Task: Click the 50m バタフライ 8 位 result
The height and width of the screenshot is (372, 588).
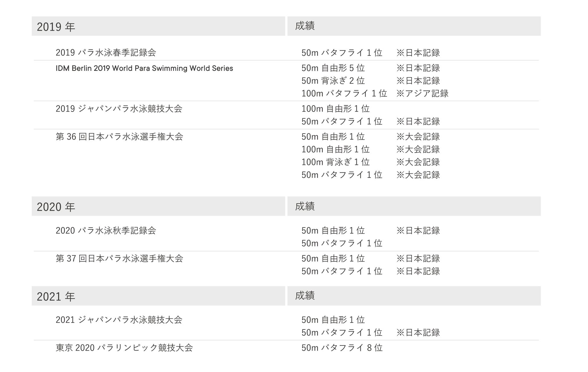Action: tap(342, 348)
